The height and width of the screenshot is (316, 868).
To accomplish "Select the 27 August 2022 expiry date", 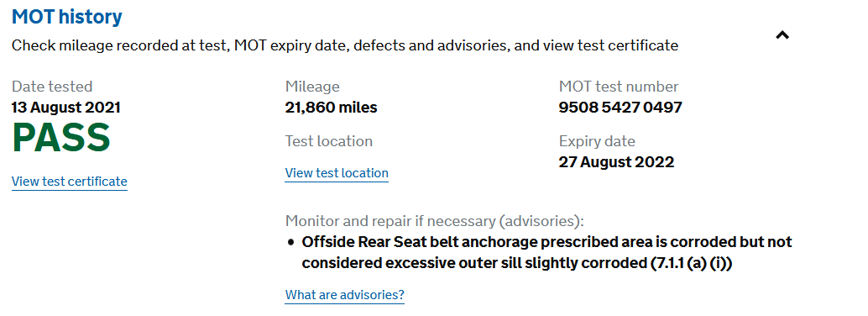I will (x=616, y=162).
